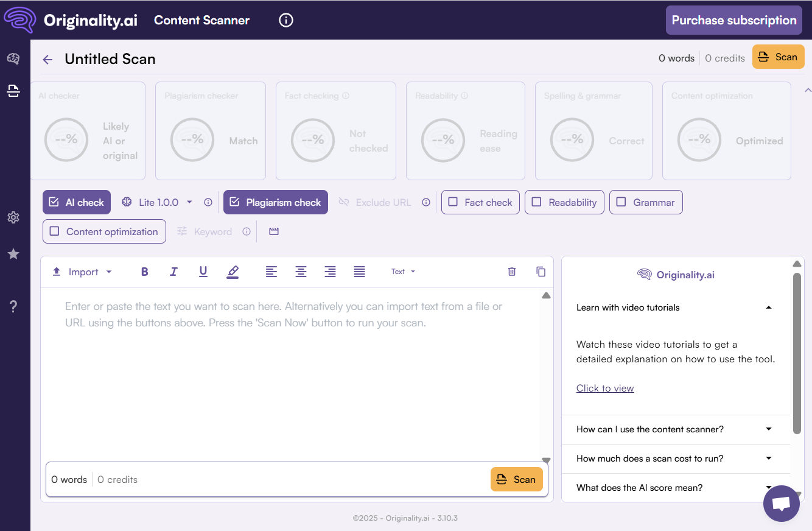
Task: Click the top-right Scan button
Action: click(779, 57)
